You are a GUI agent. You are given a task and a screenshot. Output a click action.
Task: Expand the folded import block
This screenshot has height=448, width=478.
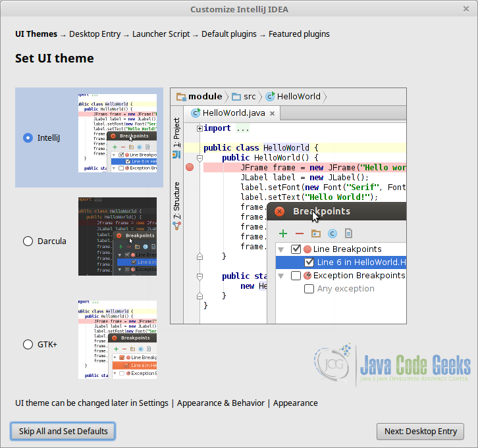[x=199, y=128]
